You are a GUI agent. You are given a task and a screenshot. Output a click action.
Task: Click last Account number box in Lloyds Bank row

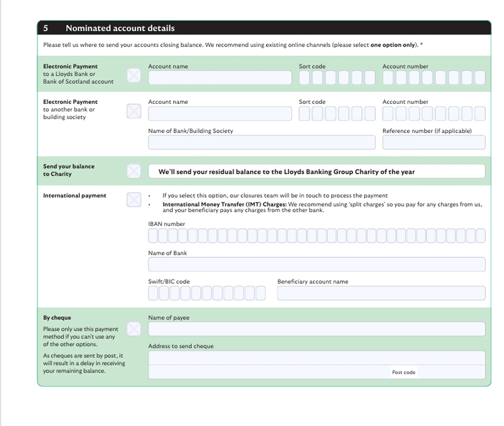pyautogui.click(x=480, y=77)
